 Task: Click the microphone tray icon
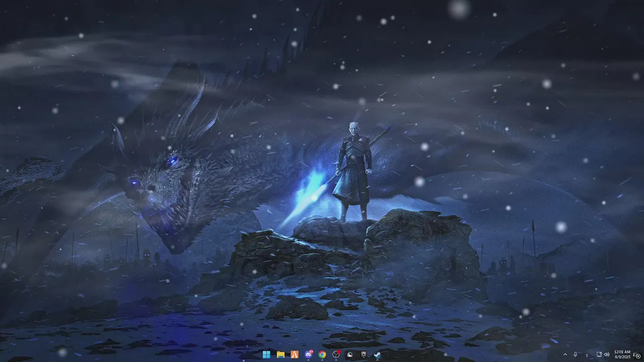coord(575,354)
